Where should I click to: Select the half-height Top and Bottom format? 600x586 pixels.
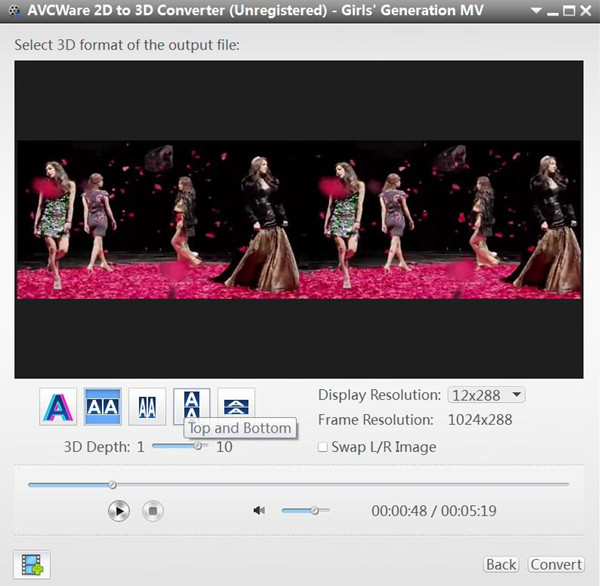point(236,404)
